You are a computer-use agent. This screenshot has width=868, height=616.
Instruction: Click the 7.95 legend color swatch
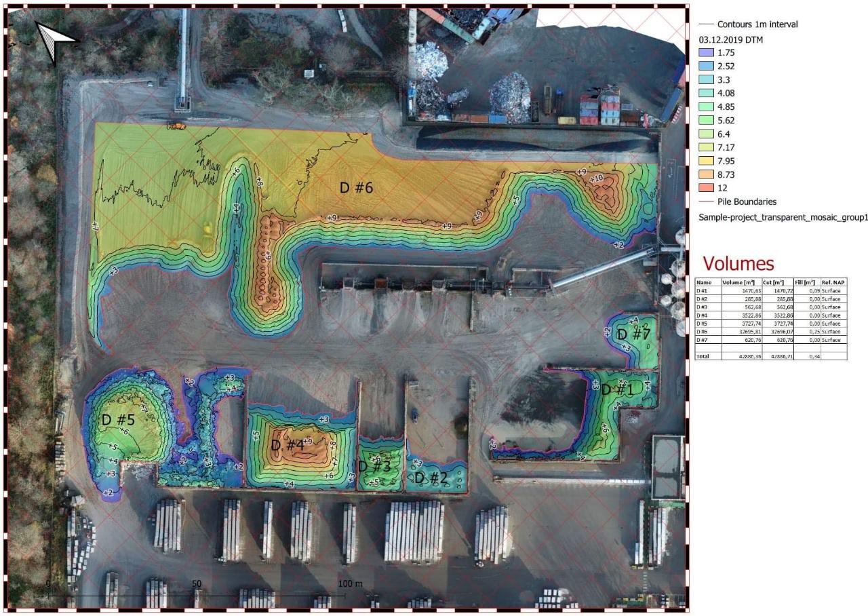click(x=707, y=161)
